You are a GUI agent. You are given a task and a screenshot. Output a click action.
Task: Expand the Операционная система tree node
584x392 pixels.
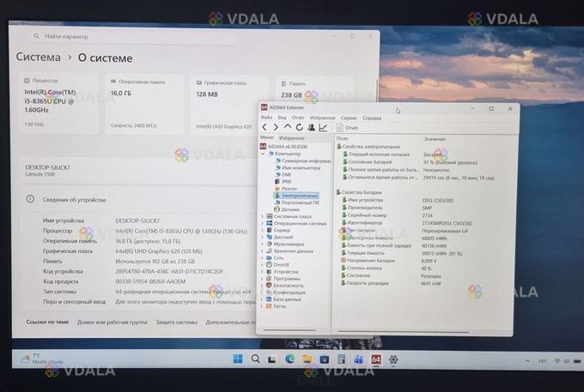[x=262, y=223]
